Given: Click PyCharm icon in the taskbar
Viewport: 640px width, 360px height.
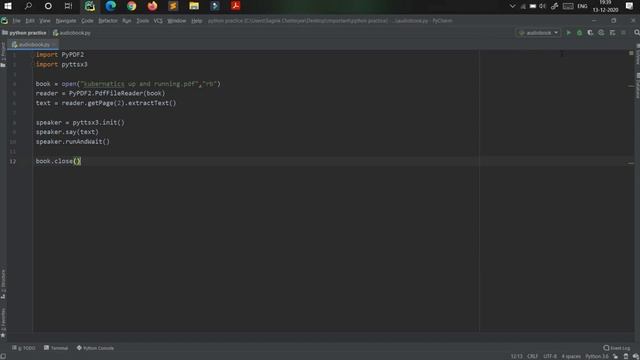Looking at the screenshot, I should point(89,6).
